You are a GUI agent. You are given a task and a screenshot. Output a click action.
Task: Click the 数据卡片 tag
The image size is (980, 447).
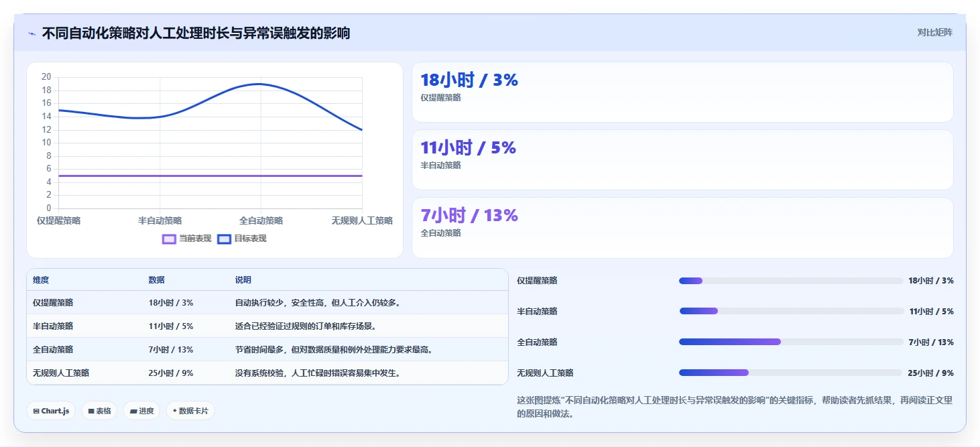click(190, 411)
